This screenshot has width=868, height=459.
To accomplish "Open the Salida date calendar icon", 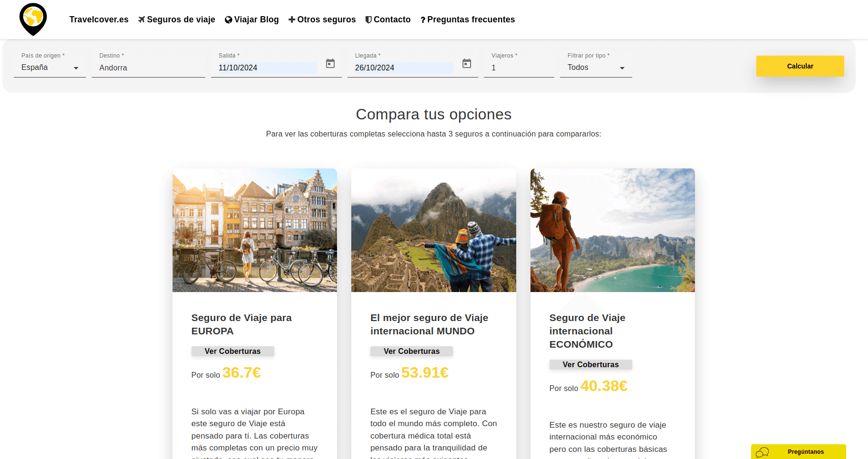I will [x=330, y=63].
